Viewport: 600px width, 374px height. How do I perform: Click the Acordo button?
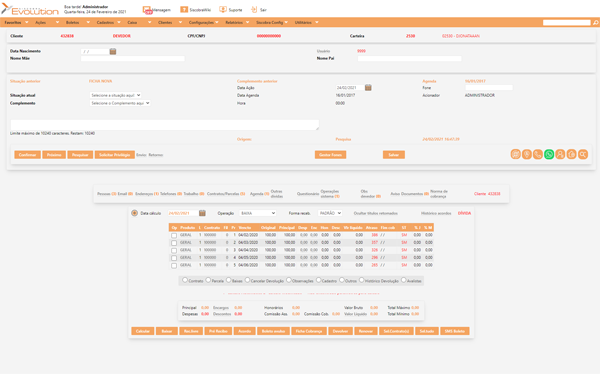click(245, 331)
